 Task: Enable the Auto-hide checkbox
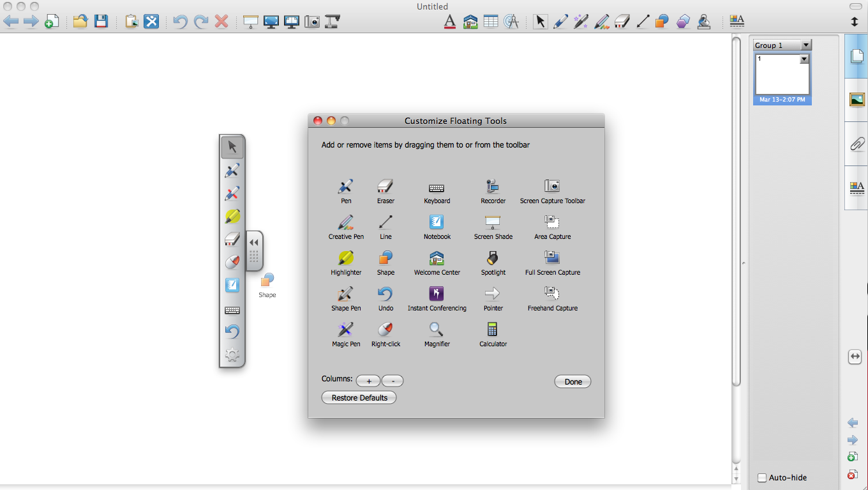[762, 478]
